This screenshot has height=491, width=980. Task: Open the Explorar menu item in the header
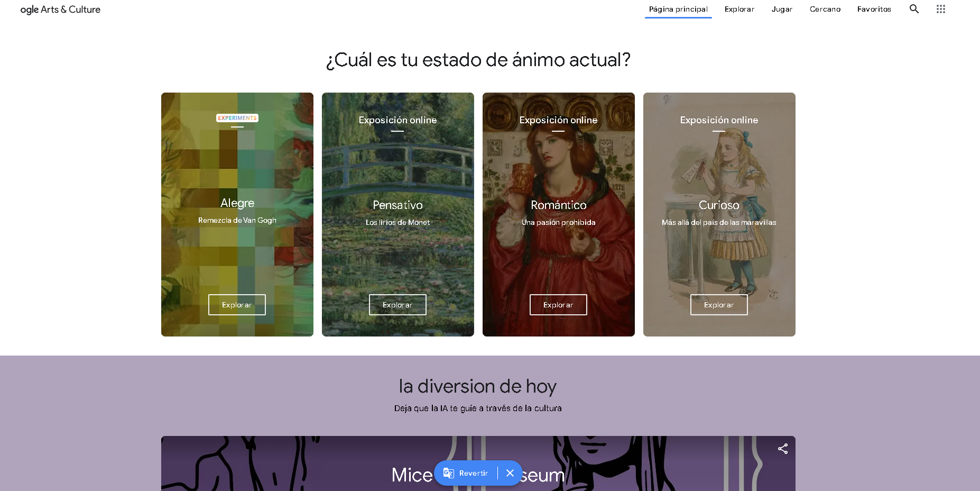(739, 9)
